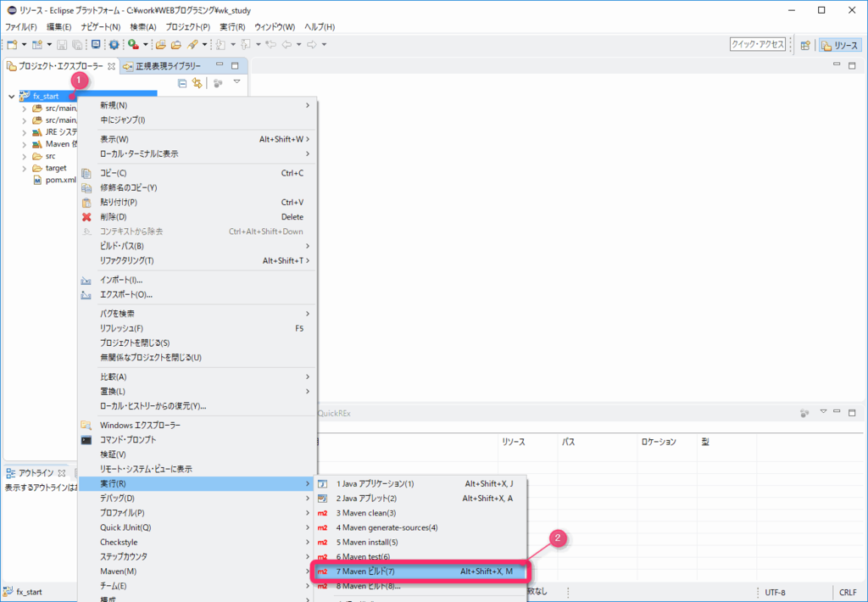This screenshot has height=602, width=868.
Task: Select プロジェクトを閉じる(S) menu entry
Action: point(197,343)
